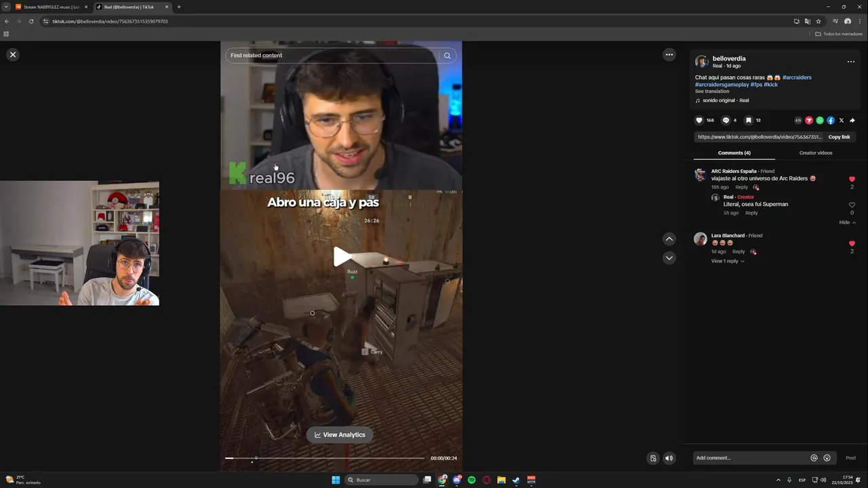Share the video to Facebook
Screen dimensions: 868x488
pos(831,120)
